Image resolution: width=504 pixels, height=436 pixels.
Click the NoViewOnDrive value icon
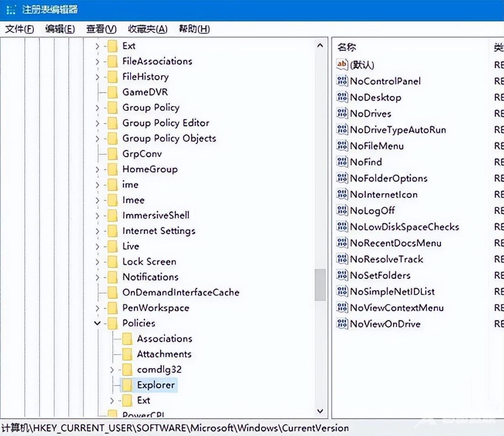[342, 323]
